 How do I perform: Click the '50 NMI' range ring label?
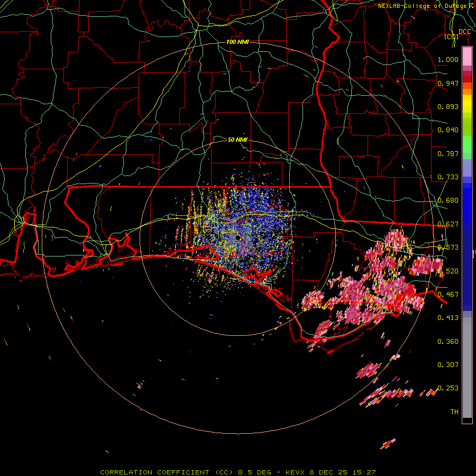pos(237,140)
